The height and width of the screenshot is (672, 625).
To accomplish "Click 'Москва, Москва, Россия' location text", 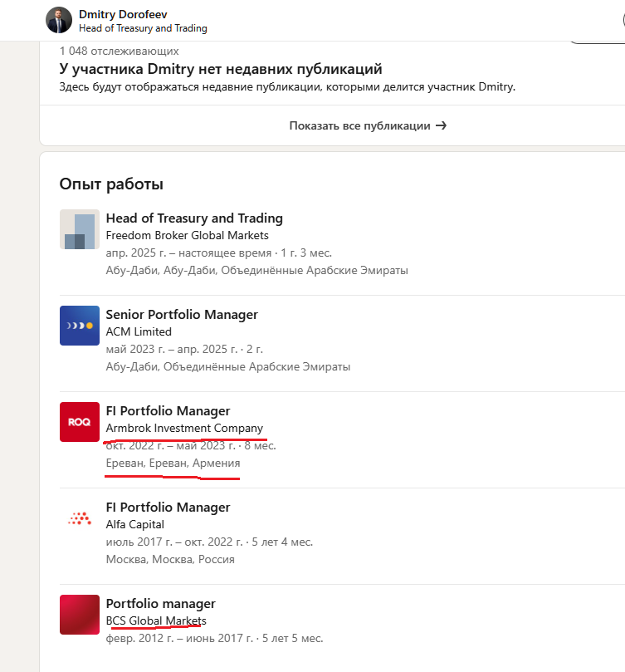I will (170, 560).
